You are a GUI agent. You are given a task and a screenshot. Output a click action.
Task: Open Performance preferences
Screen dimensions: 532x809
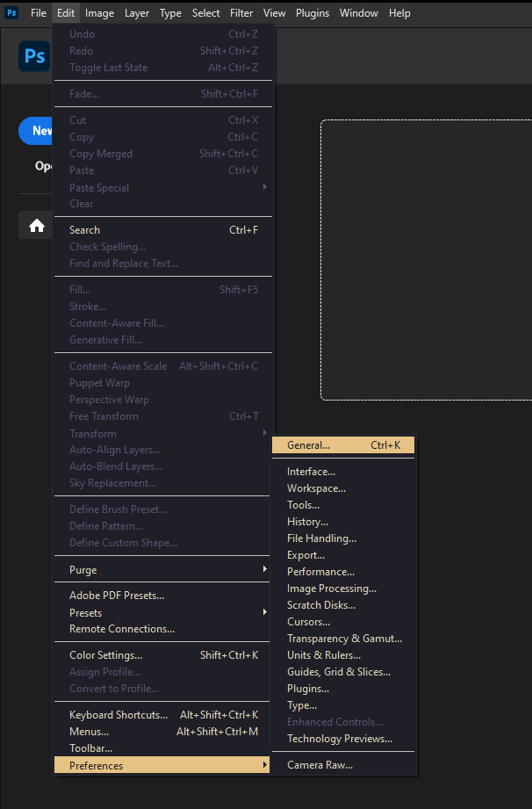[343, 572]
